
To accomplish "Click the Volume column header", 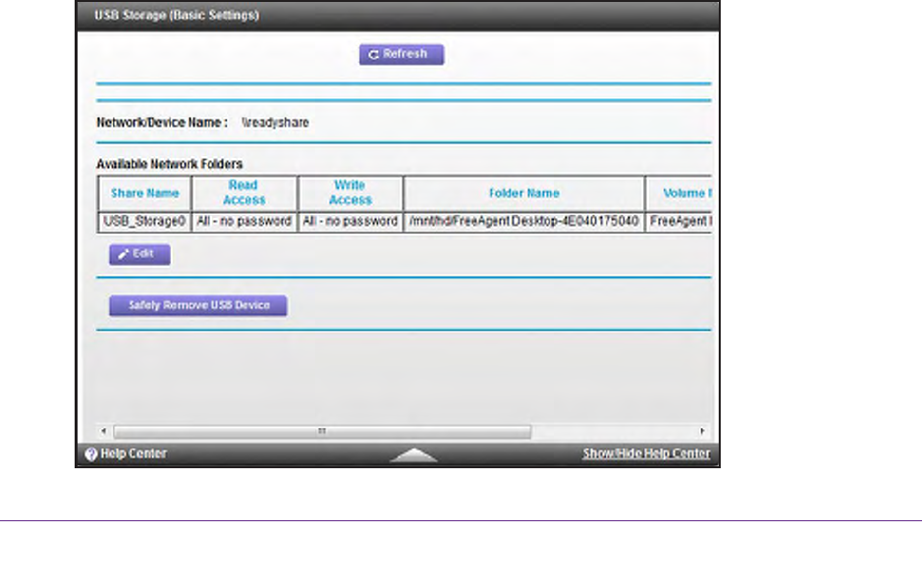I will tap(679, 193).
